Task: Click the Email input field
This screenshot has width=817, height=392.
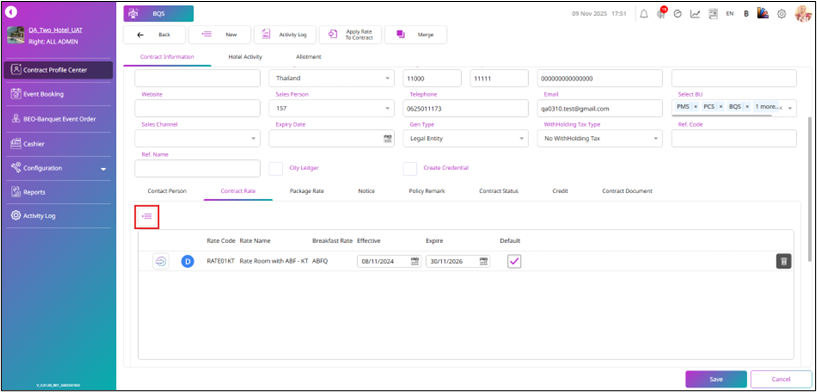Action: pos(600,108)
